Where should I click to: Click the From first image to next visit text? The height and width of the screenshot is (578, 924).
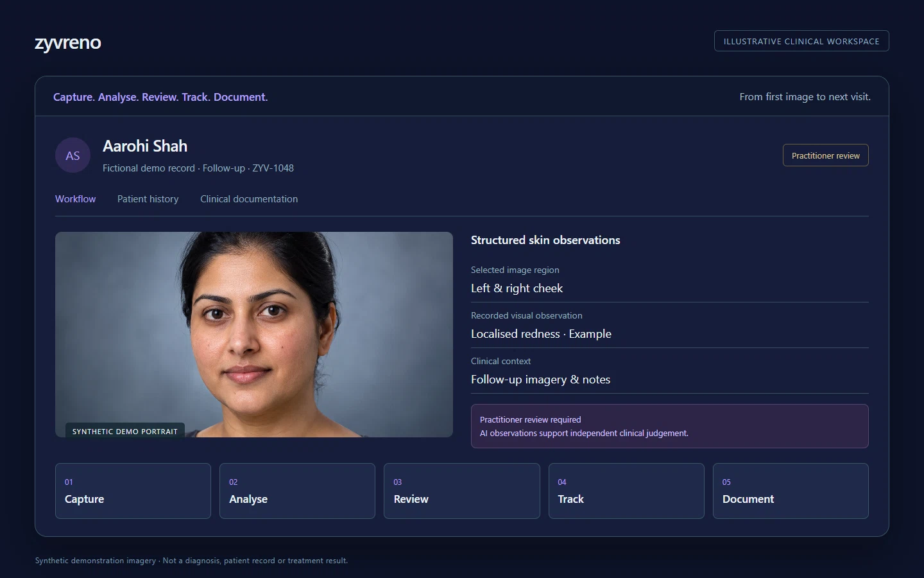click(805, 97)
